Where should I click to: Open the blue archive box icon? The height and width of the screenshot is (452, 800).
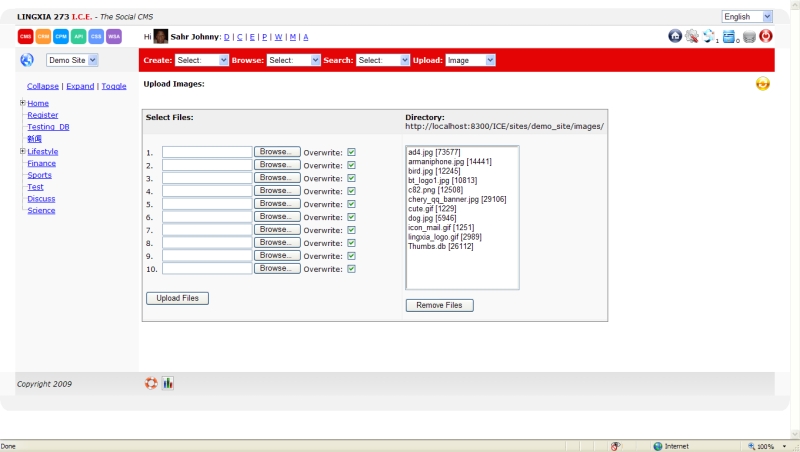coord(729,37)
